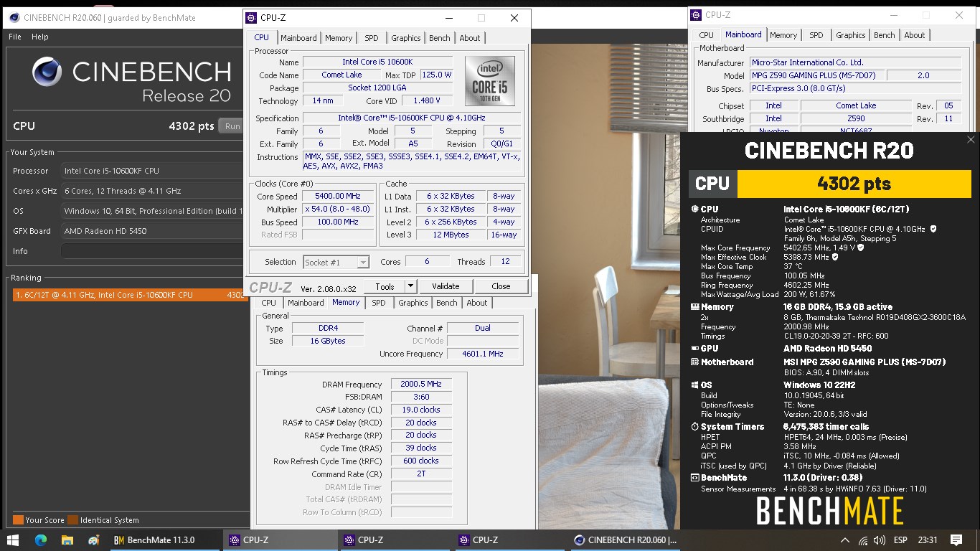The image size is (980, 551).
Task: Click the yellow '4302 pts' score banner
Action: click(x=854, y=184)
